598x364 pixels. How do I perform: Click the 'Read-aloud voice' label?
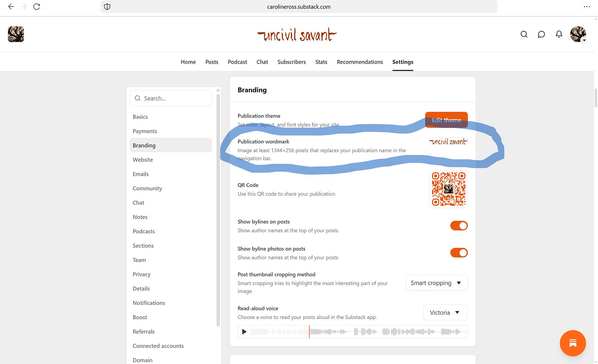[258, 309]
